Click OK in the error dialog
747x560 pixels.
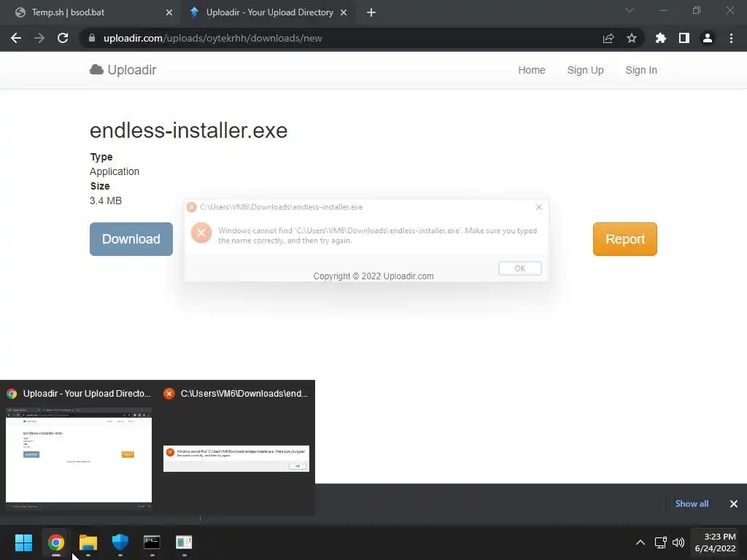519,268
